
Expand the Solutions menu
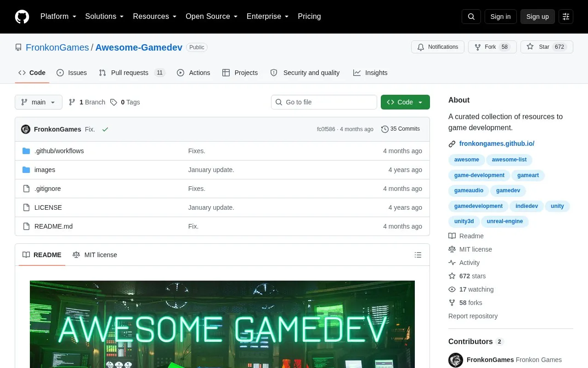click(x=105, y=17)
